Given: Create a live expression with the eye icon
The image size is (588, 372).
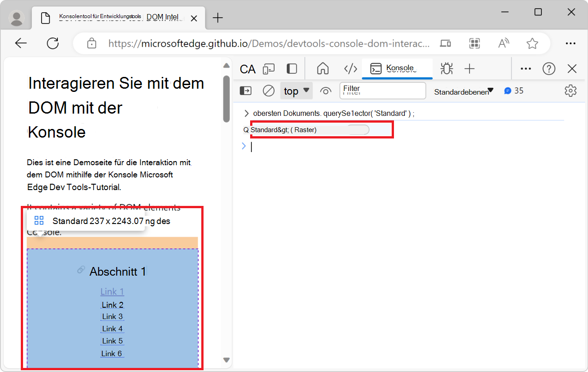Looking at the screenshot, I should (326, 91).
